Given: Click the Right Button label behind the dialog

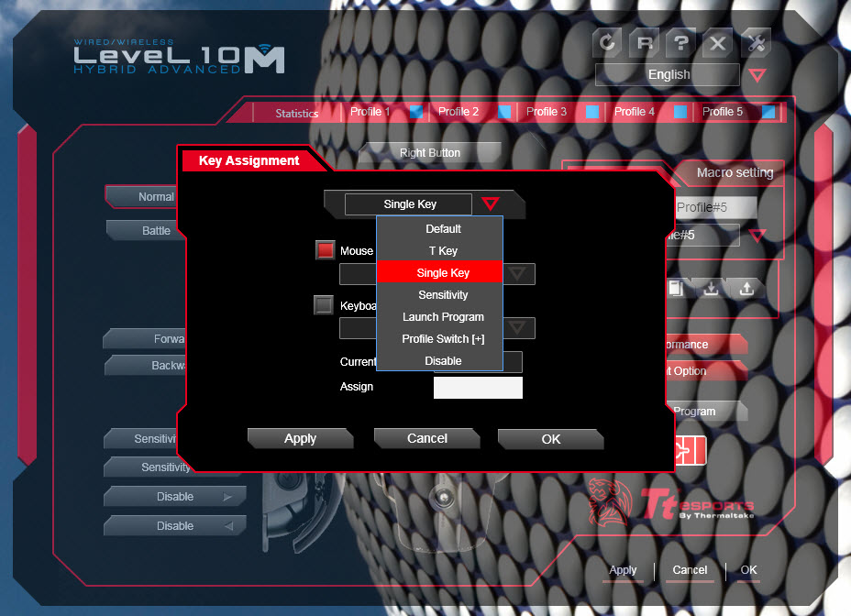Looking at the screenshot, I should pyautogui.click(x=430, y=153).
